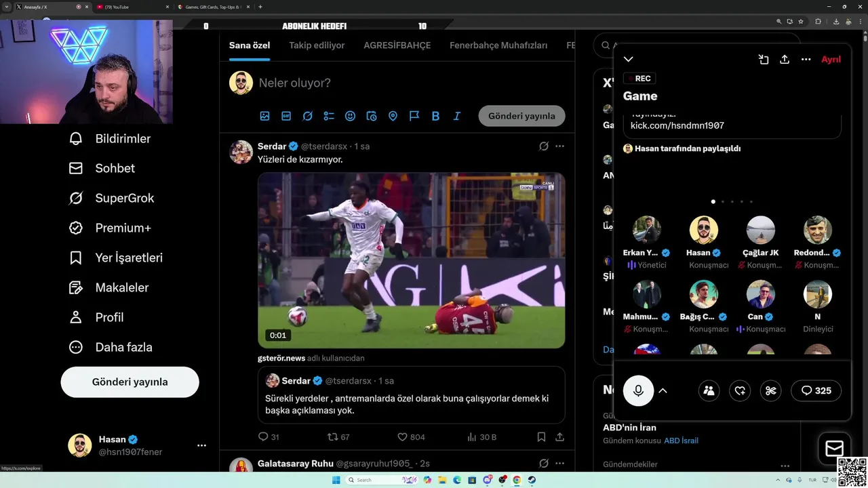Create clip with scissors icon
868x488 pixels.
[x=770, y=390]
